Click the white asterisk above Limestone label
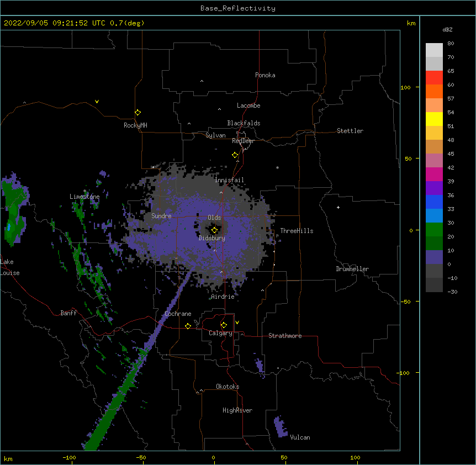The image size is (476, 465). point(85,191)
